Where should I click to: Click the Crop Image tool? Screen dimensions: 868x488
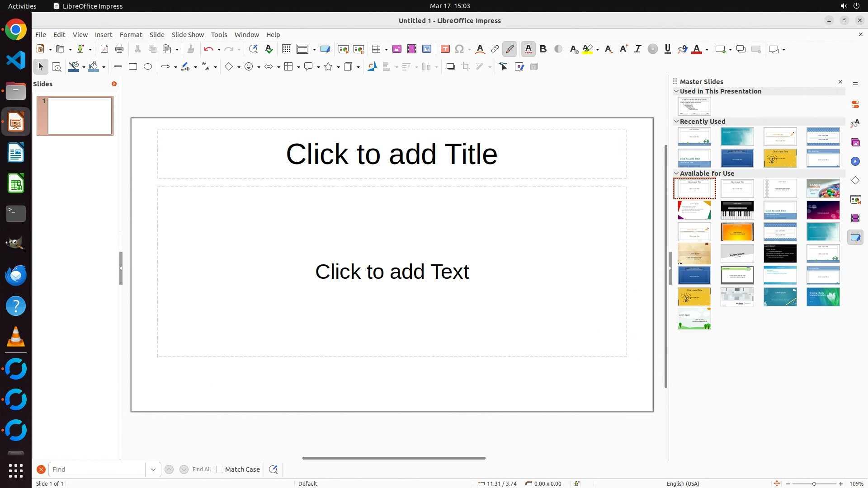click(466, 67)
